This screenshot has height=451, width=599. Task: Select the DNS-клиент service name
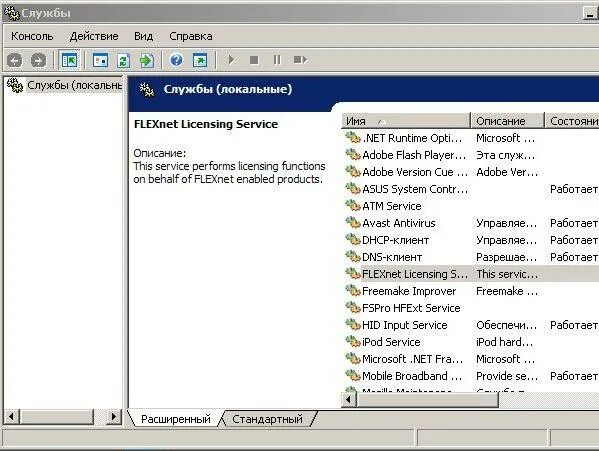tap(392, 257)
